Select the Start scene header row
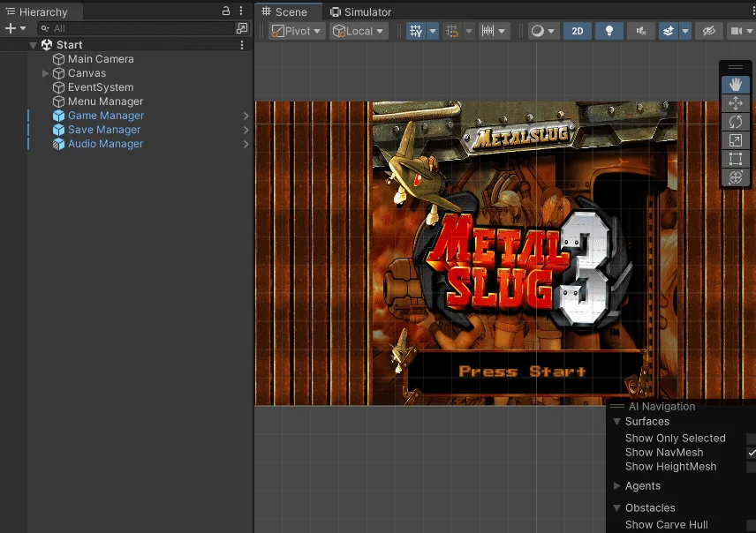 126,45
